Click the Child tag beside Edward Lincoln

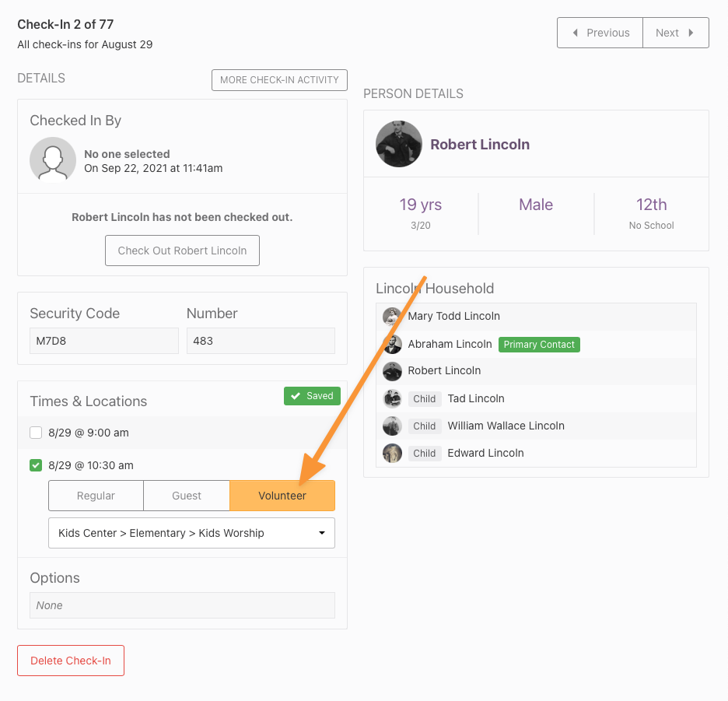(425, 454)
